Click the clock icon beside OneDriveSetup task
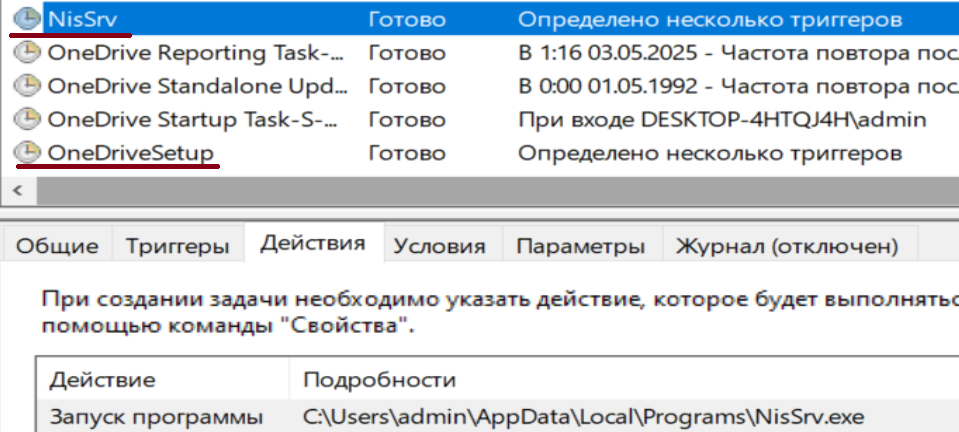Viewport: 959px width, 432px height. (x=27, y=151)
